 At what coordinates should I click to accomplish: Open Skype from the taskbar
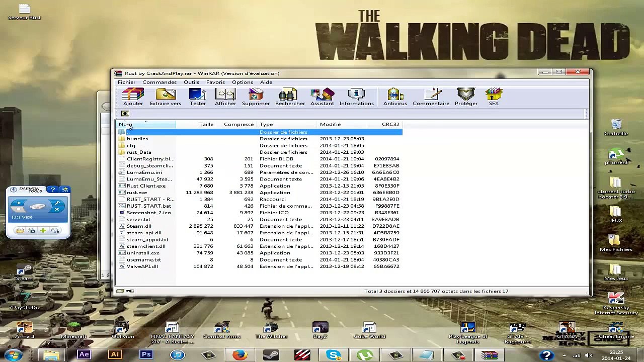(x=334, y=355)
